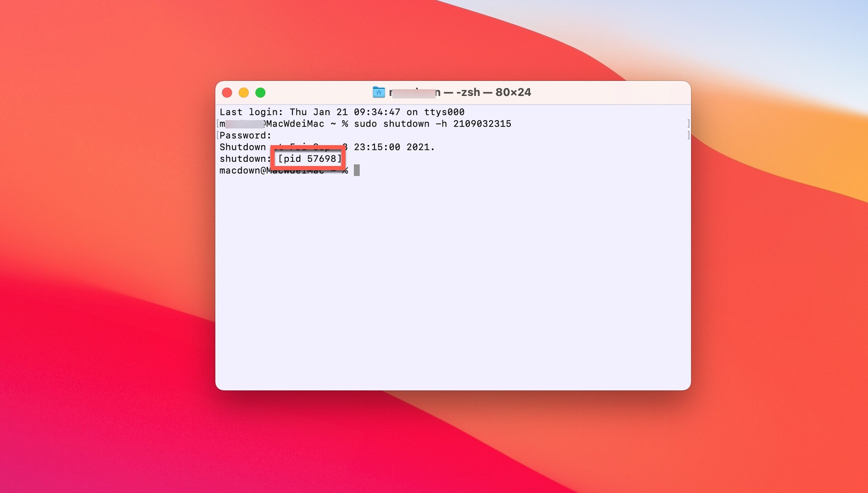Click the gray block cursor at the prompt
The height and width of the screenshot is (493, 868).
pyautogui.click(x=357, y=170)
